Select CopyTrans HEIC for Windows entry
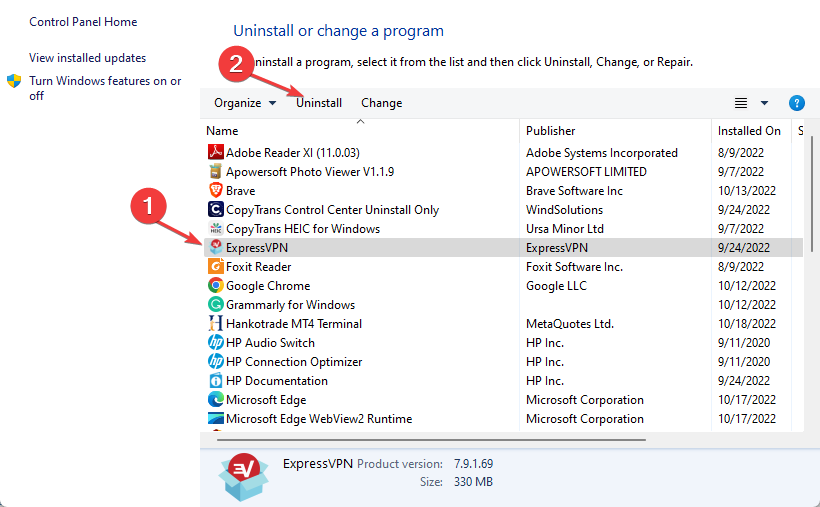The image size is (820, 507). point(303,229)
